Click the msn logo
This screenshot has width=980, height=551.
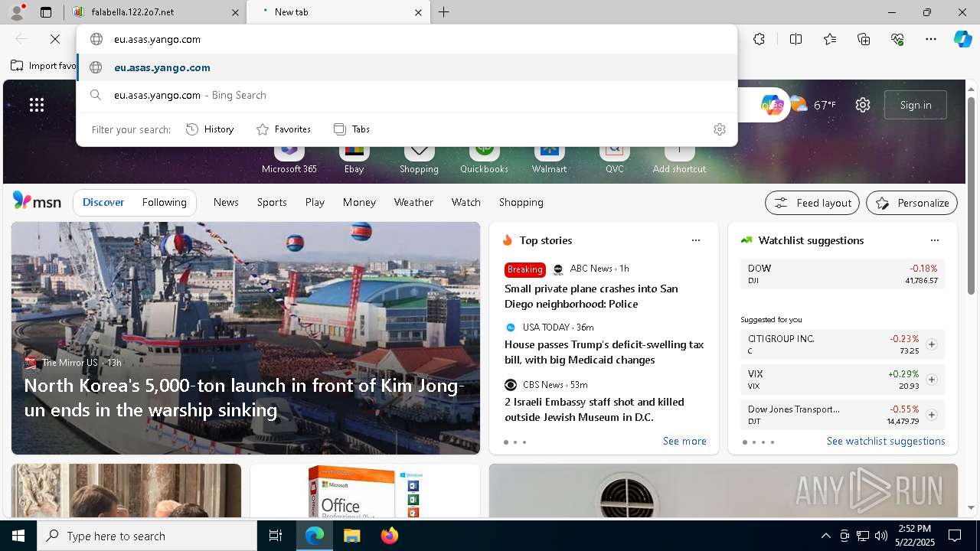pyautogui.click(x=37, y=201)
